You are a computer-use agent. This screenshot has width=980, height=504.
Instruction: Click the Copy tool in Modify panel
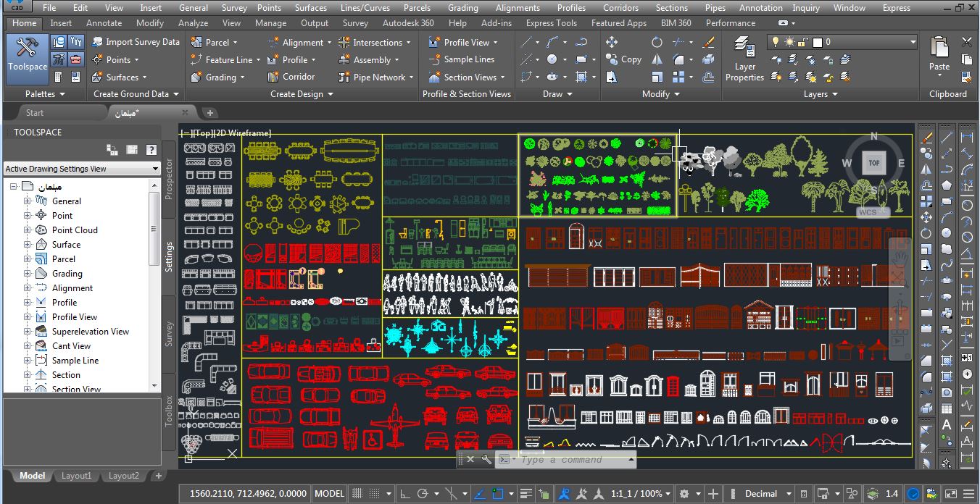point(623,59)
